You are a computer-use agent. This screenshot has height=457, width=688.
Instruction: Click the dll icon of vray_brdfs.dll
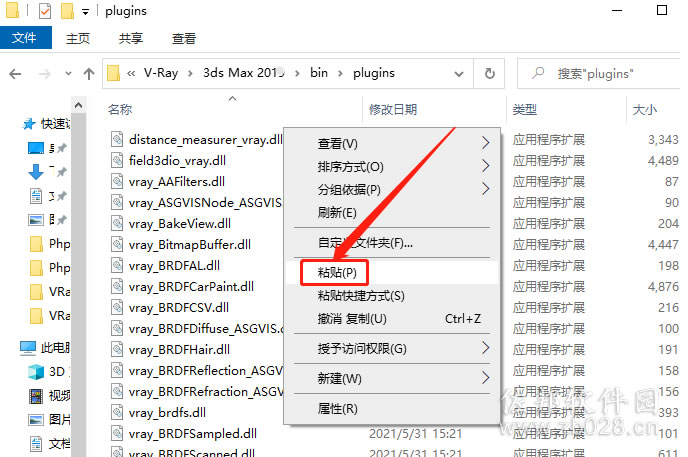coord(117,412)
